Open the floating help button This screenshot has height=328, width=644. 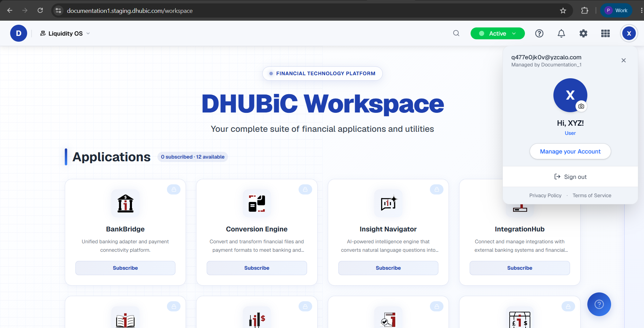pyautogui.click(x=599, y=304)
